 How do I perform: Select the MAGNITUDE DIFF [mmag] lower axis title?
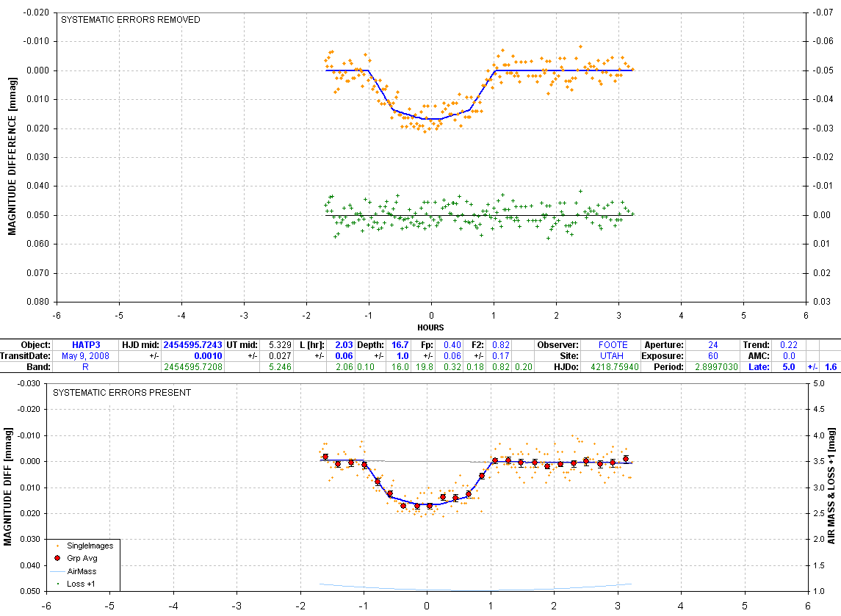pyautogui.click(x=8, y=488)
